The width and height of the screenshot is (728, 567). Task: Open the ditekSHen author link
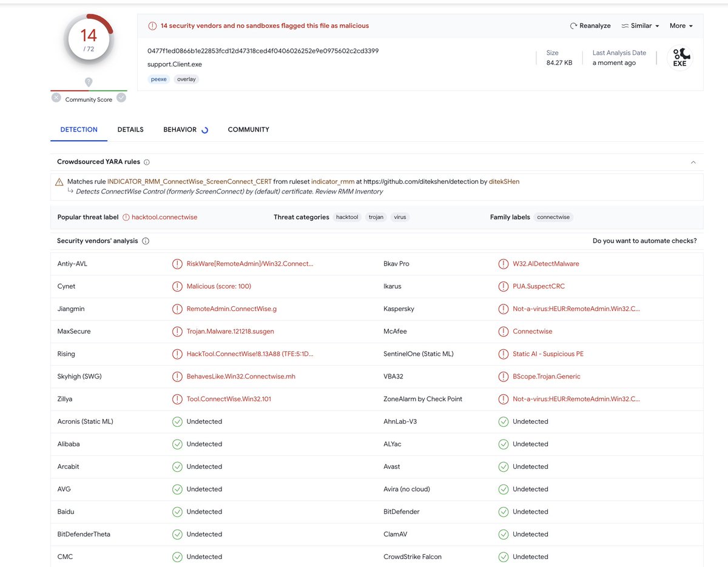pyautogui.click(x=504, y=181)
